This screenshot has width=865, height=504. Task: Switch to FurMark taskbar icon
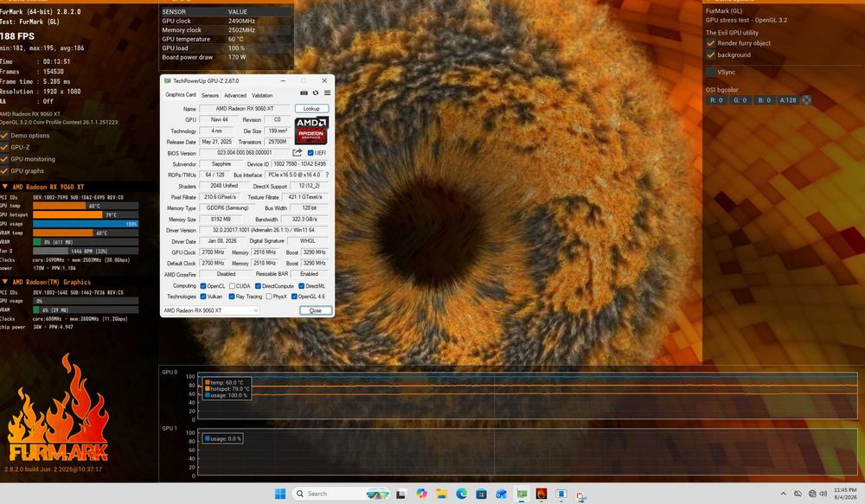[541, 494]
